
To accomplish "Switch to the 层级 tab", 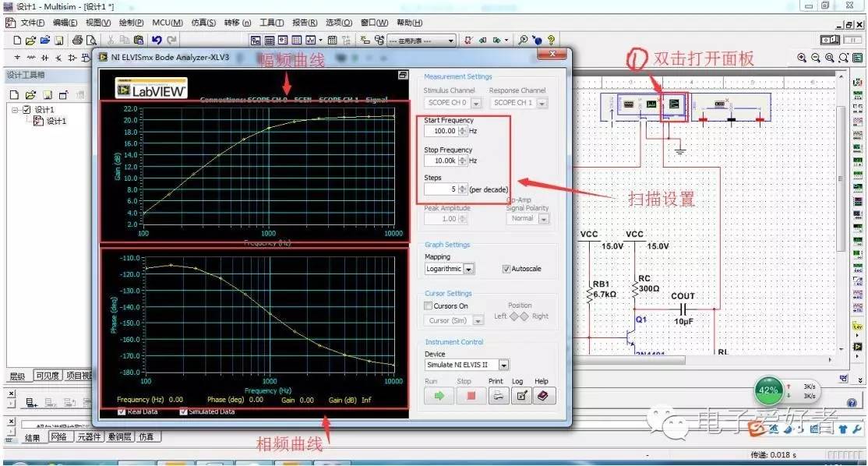I will click(17, 376).
